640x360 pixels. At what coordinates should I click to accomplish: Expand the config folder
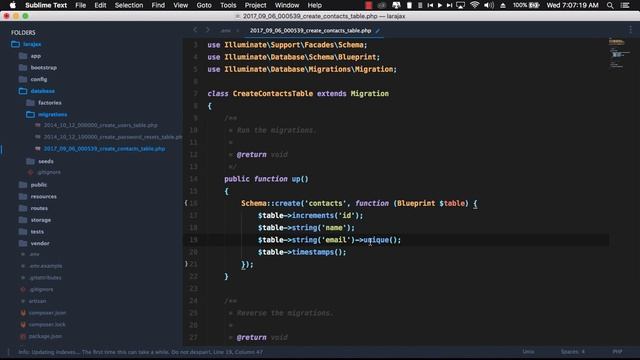(33, 79)
